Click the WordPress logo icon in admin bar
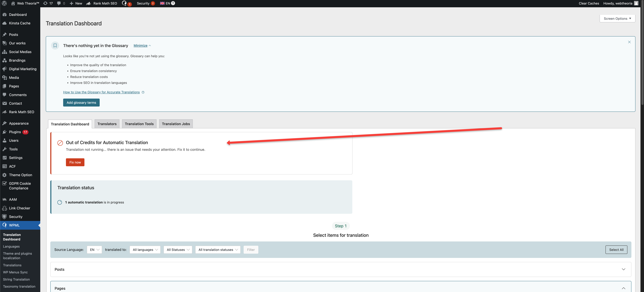 coord(4,3)
